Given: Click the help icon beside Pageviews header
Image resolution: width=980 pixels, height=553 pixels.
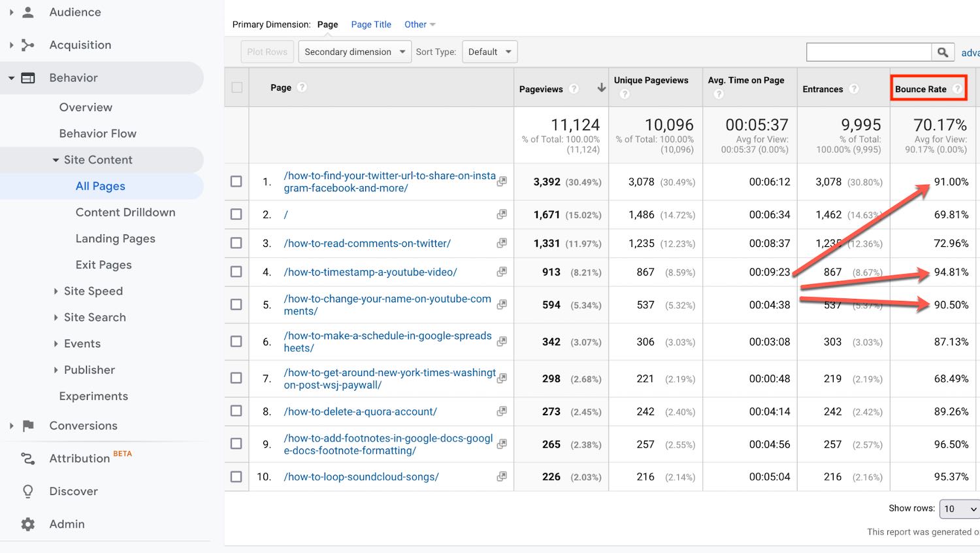Looking at the screenshot, I should 574,89.
